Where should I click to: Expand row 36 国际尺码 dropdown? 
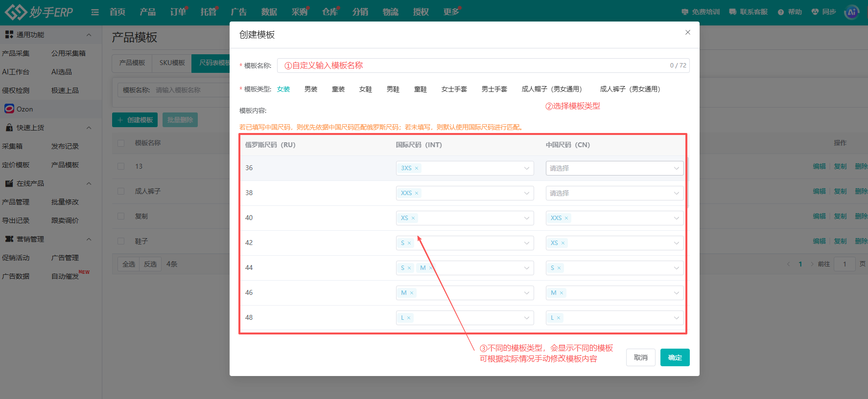(465, 168)
